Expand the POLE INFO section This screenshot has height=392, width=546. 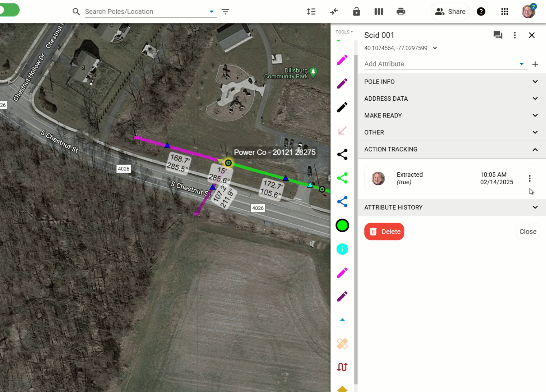(452, 82)
